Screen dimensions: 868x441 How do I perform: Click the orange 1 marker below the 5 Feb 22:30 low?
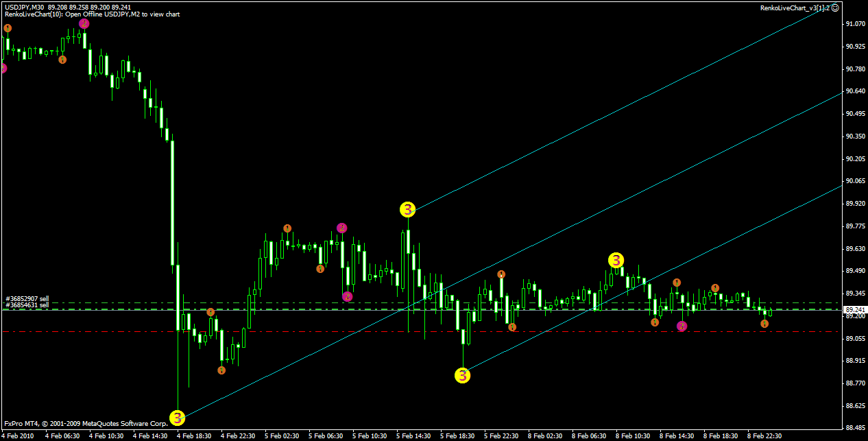[x=512, y=327]
